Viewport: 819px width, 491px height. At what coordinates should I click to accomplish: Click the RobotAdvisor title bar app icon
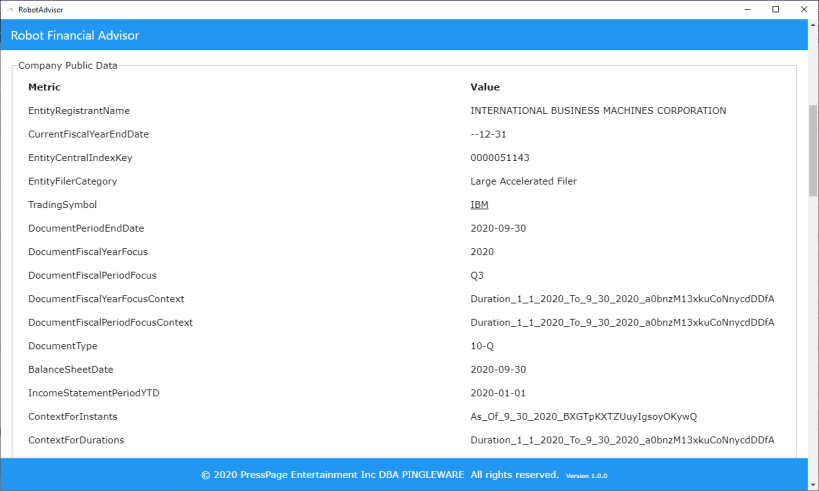coord(10,9)
